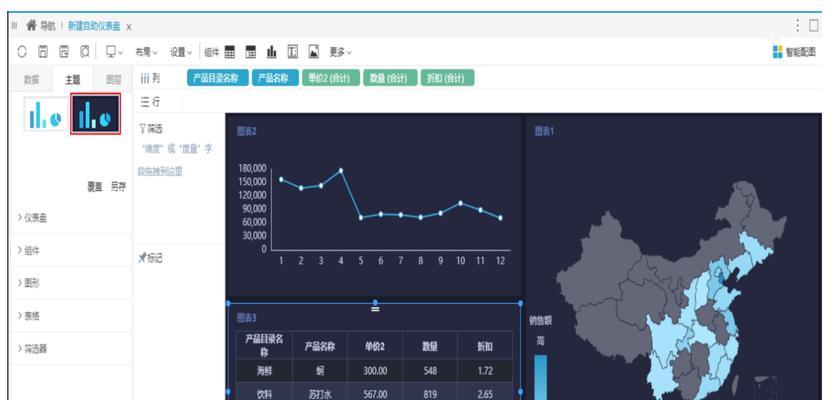Open the 布局 layout dropdown
The image size is (835, 400).
pyautogui.click(x=146, y=52)
